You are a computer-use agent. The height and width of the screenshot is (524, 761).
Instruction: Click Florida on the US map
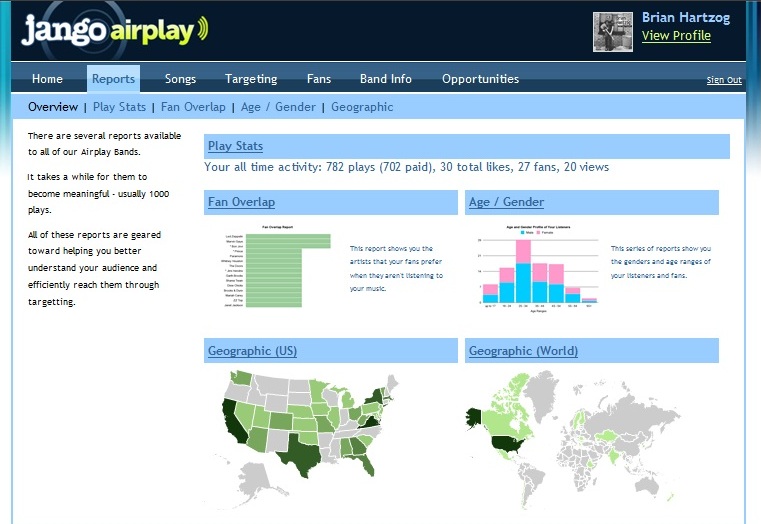pyautogui.click(x=365, y=463)
